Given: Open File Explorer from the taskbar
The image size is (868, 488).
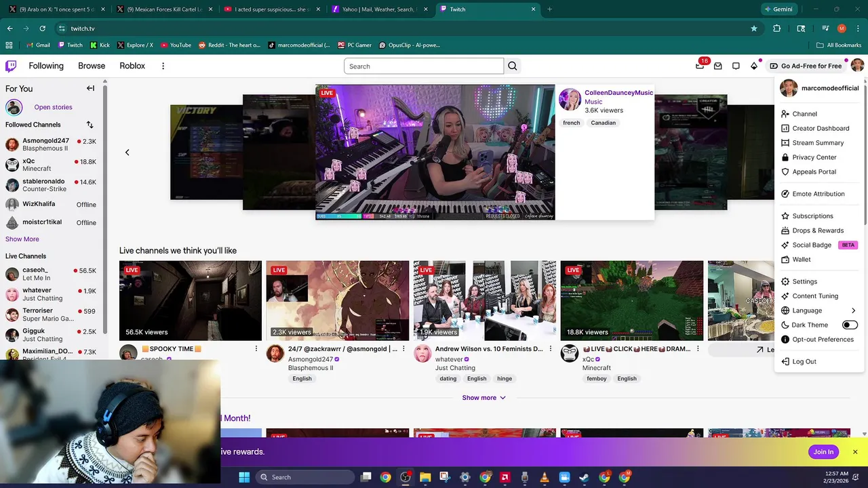Looking at the screenshot, I should [x=425, y=477].
